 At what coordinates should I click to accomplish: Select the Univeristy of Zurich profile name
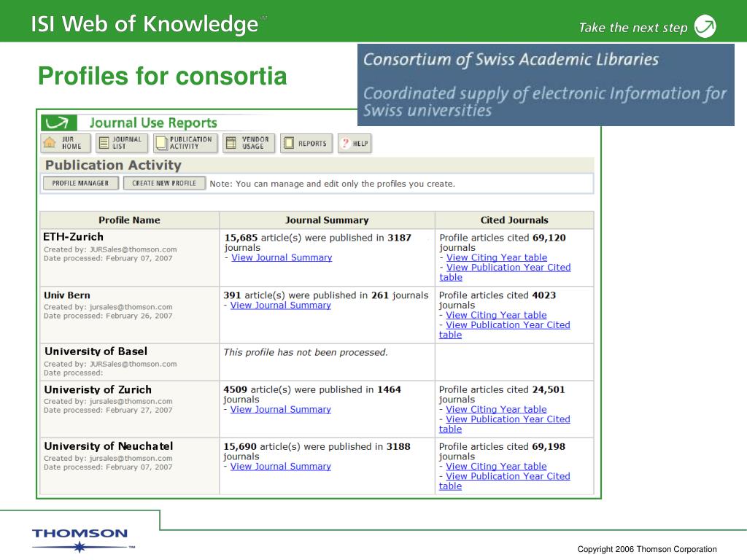98,389
